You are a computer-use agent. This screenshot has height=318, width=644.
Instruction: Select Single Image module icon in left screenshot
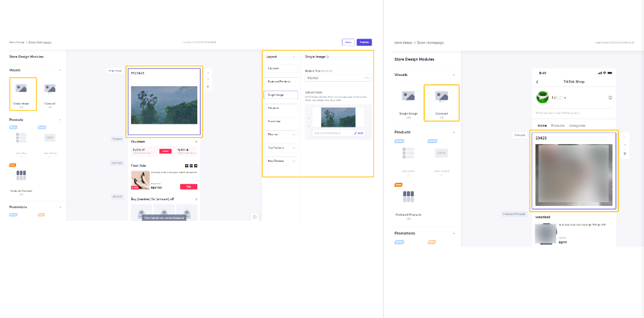(x=21, y=88)
